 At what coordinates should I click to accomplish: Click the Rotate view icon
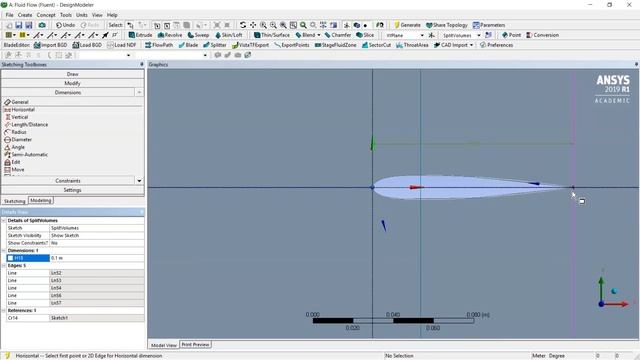click(243, 25)
